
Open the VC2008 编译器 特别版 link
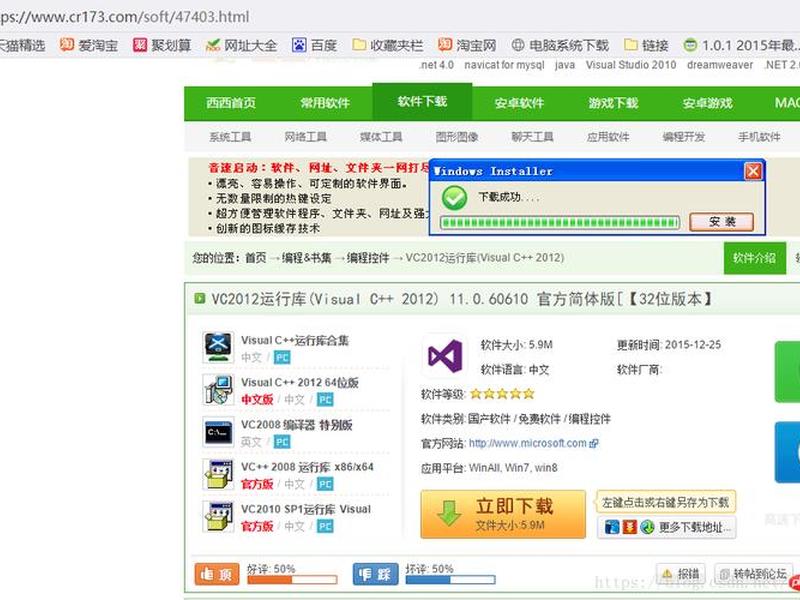pos(296,425)
